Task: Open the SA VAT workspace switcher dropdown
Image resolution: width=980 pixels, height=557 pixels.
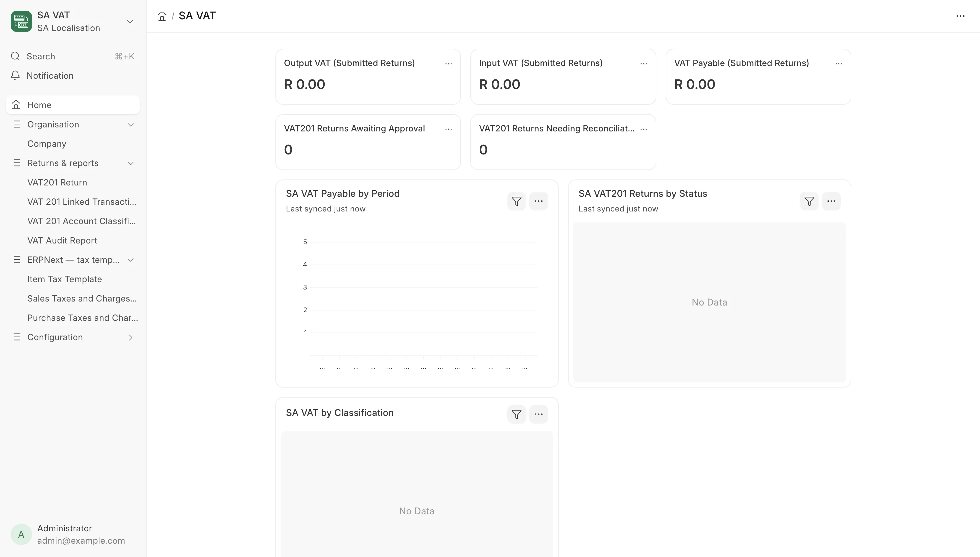Action: (x=130, y=21)
